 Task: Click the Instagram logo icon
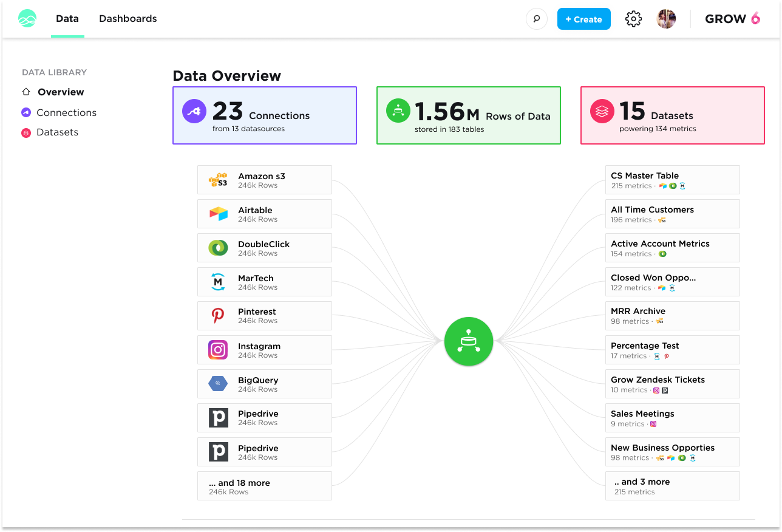(218, 350)
